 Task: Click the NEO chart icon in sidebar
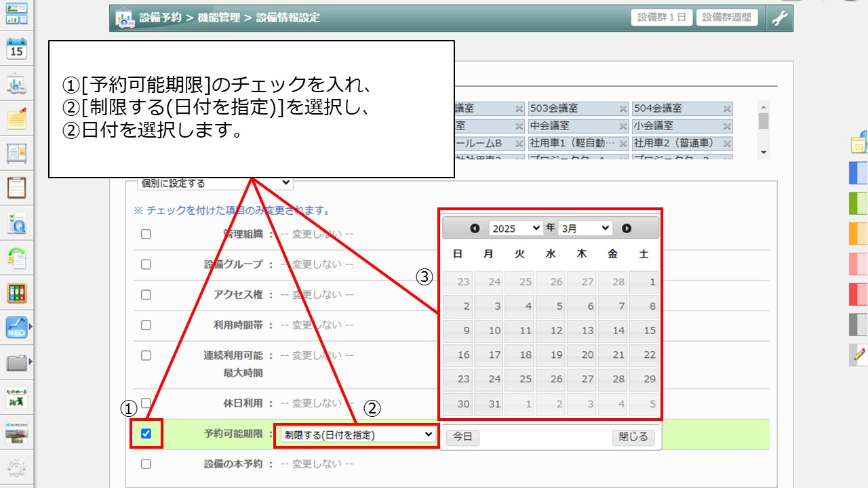[16, 327]
